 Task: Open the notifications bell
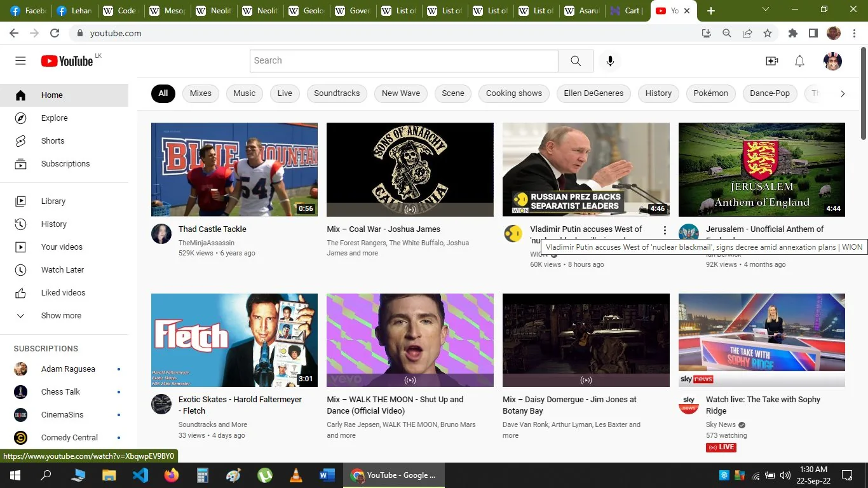pyautogui.click(x=800, y=61)
